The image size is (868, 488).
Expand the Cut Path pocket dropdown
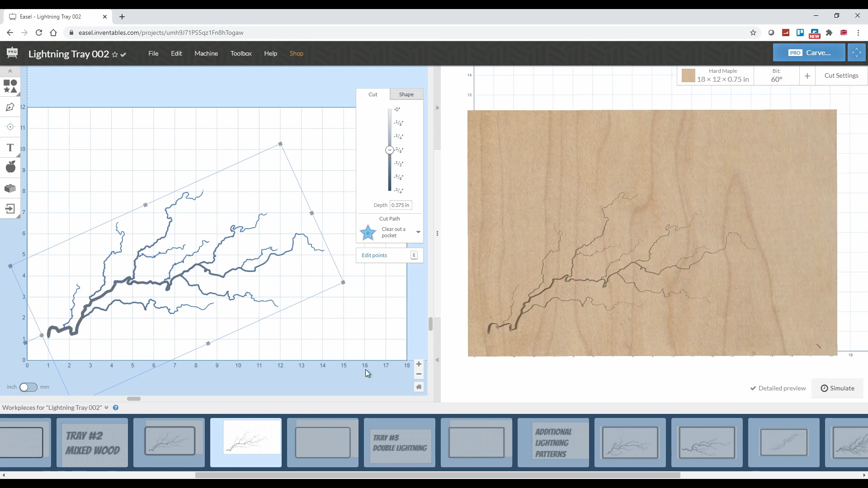(418, 232)
